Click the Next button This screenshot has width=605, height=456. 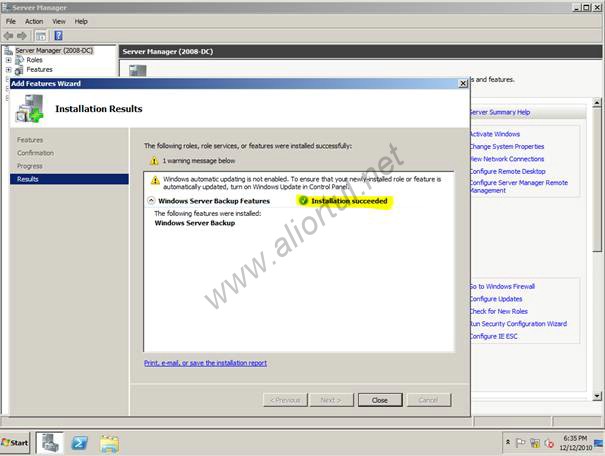coord(331,400)
